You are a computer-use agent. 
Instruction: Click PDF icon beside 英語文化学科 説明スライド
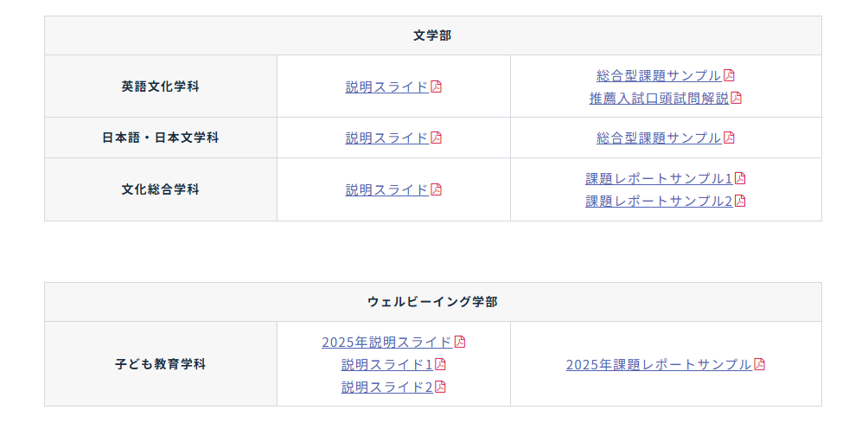[x=437, y=87]
